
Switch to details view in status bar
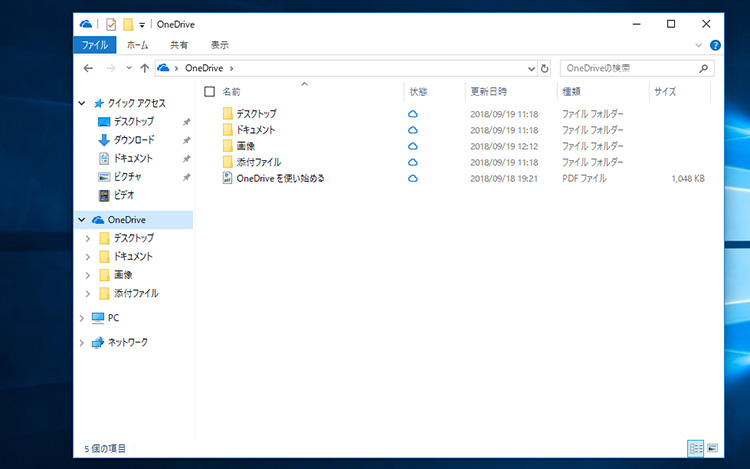tap(696, 448)
